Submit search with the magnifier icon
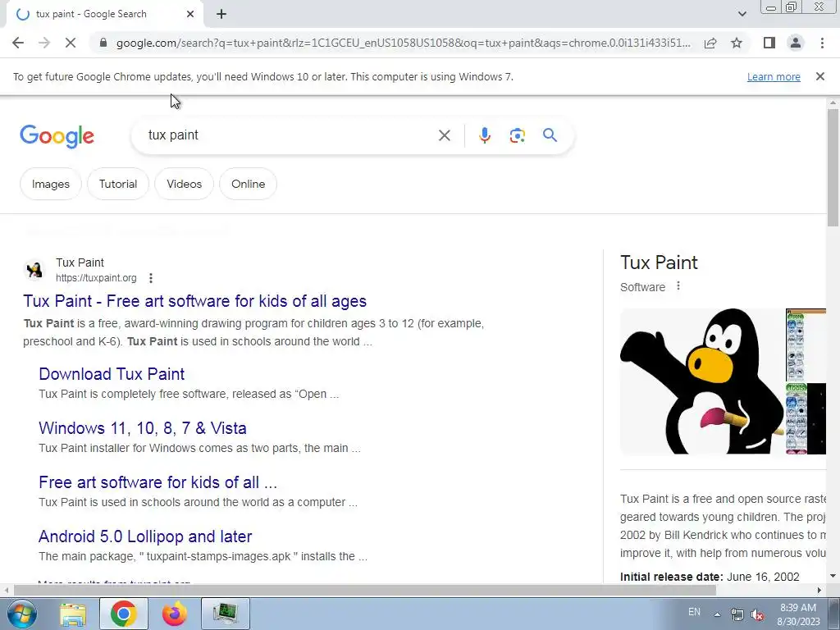 coord(550,135)
